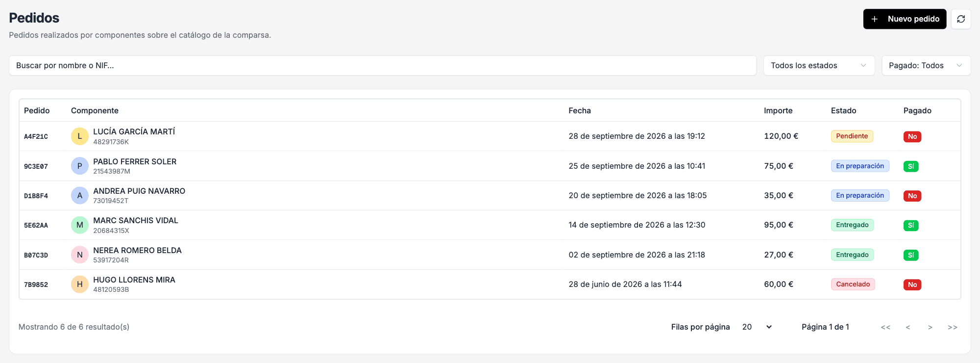
Task: Click the Estado column header
Action: (843, 111)
